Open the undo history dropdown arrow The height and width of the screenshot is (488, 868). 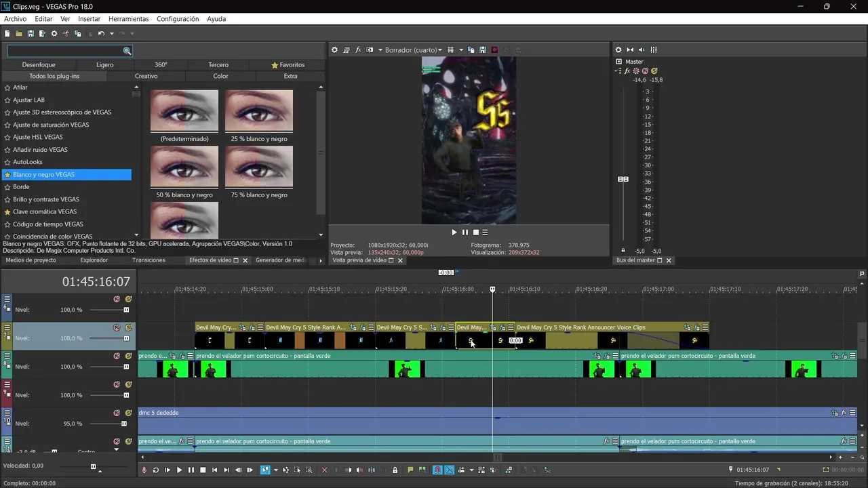coord(111,33)
